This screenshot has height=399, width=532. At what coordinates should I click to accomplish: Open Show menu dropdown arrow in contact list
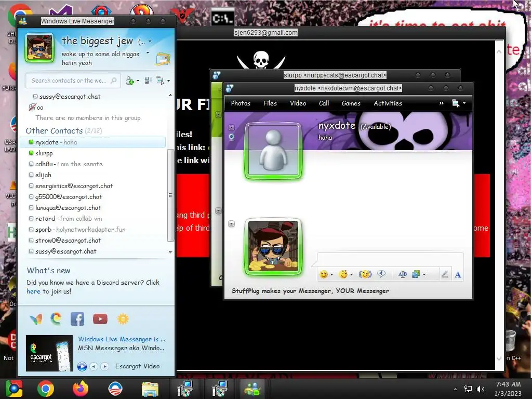click(x=169, y=81)
